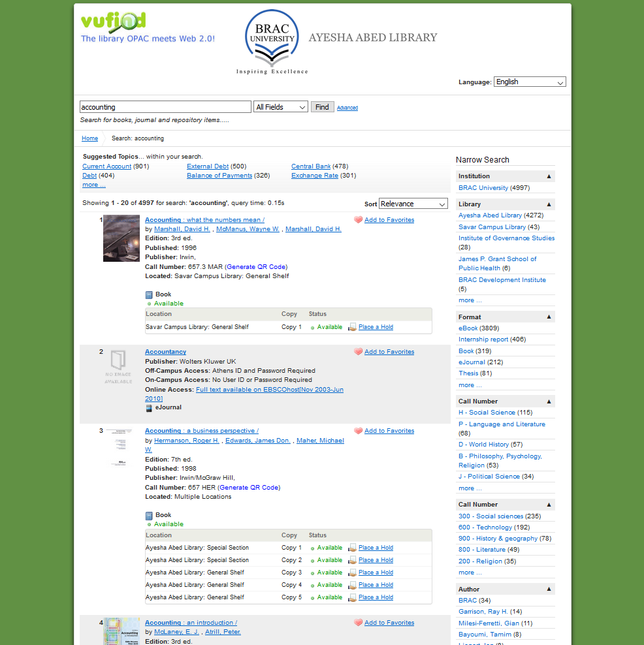Open suggested topic Current Account
Screen dimensions: 644x645
coord(106,166)
